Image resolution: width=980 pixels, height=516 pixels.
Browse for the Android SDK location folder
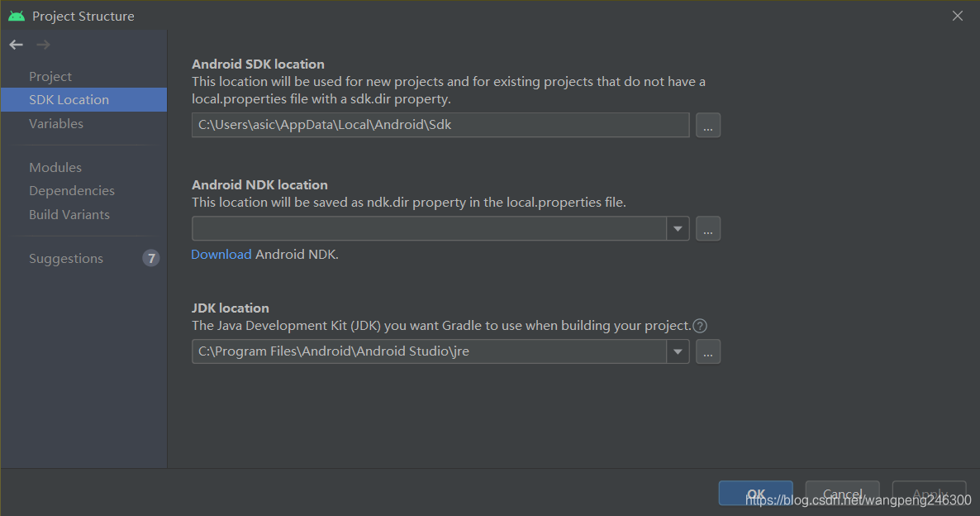click(x=708, y=125)
